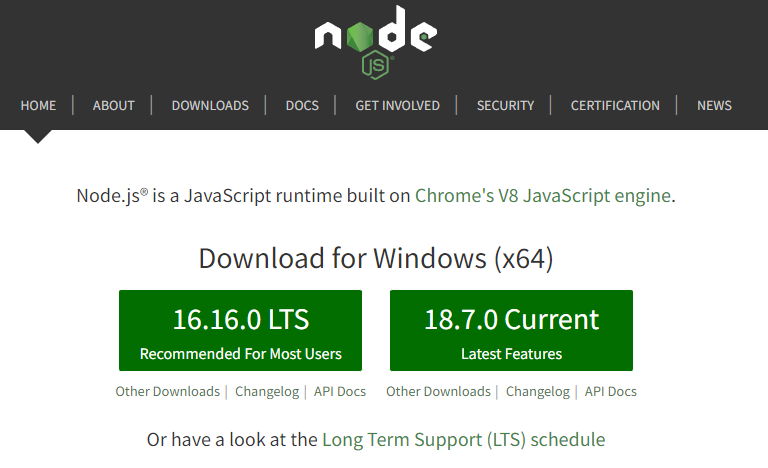Click the 'Download for Windows (x64)' heading
Viewport: 768px width, 468px height.
[x=376, y=258]
